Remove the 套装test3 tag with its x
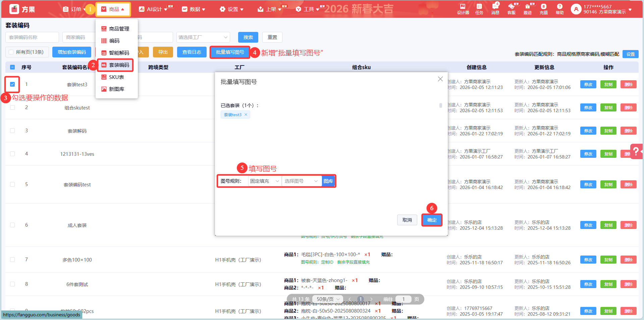This screenshot has width=644, height=320. 246,115
